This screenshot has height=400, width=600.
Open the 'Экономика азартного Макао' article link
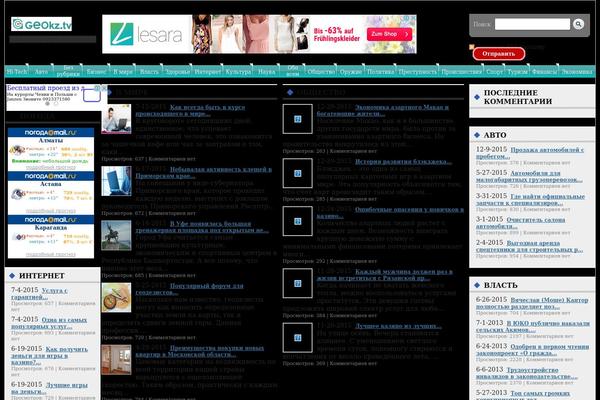pos(383,111)
